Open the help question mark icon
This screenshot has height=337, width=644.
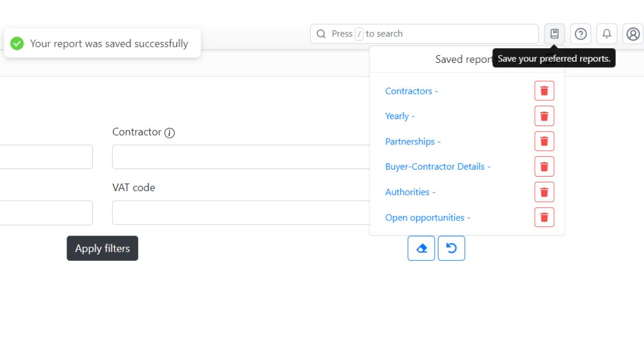581,34
